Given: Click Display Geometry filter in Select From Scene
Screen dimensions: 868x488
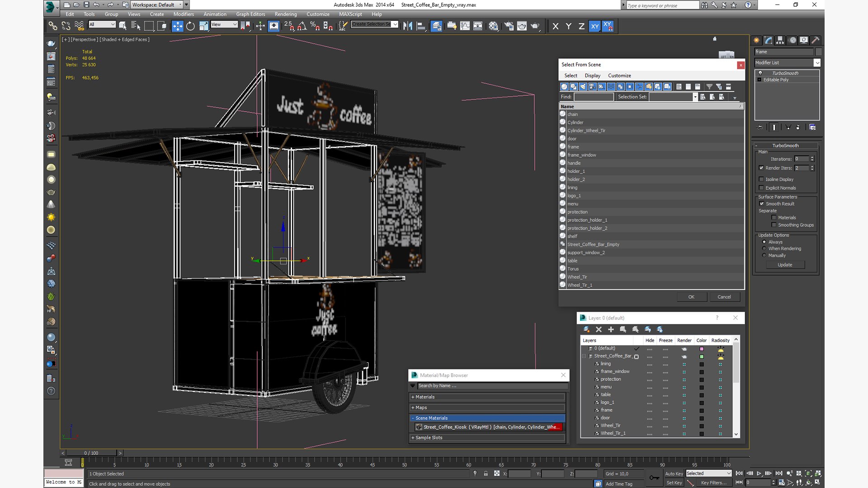Looking at the screenshot, I should (x=564, y=87).
